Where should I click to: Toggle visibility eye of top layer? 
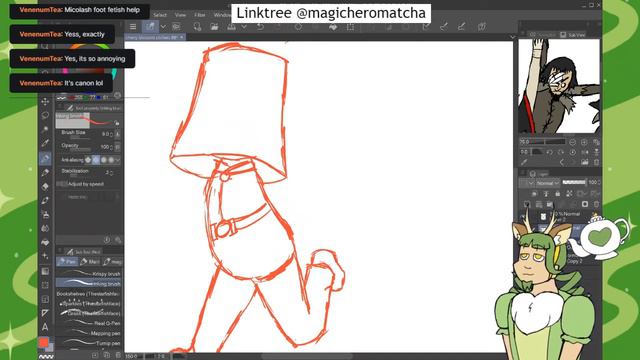(523, 216)
